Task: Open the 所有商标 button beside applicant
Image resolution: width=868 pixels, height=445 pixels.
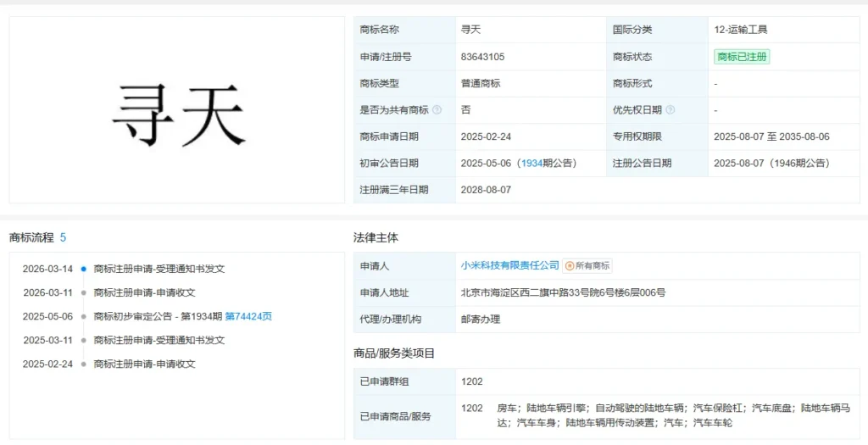Action: coord(587,265)
